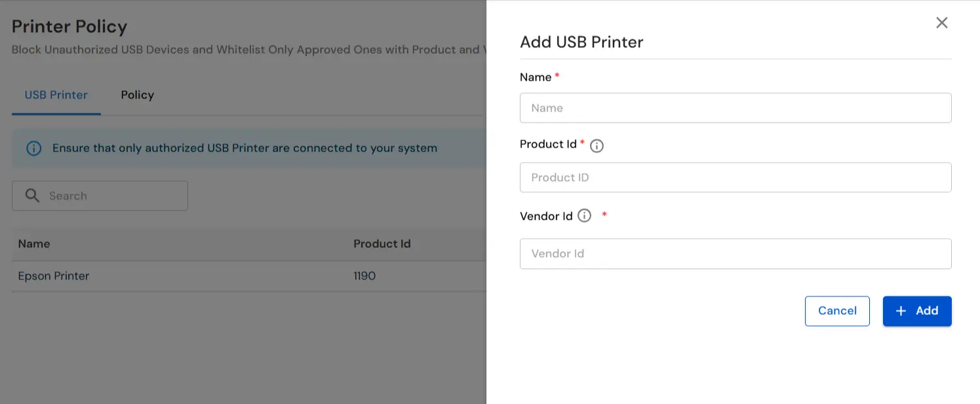Click the Product ID input field
This screenshot has height=404, width=980.
[735, 177]
